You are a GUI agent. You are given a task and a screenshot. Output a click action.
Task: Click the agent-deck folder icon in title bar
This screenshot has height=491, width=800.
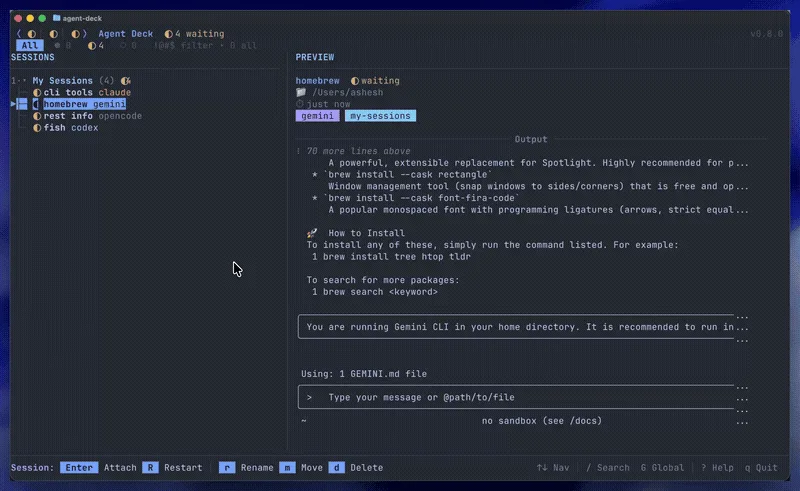57,18
